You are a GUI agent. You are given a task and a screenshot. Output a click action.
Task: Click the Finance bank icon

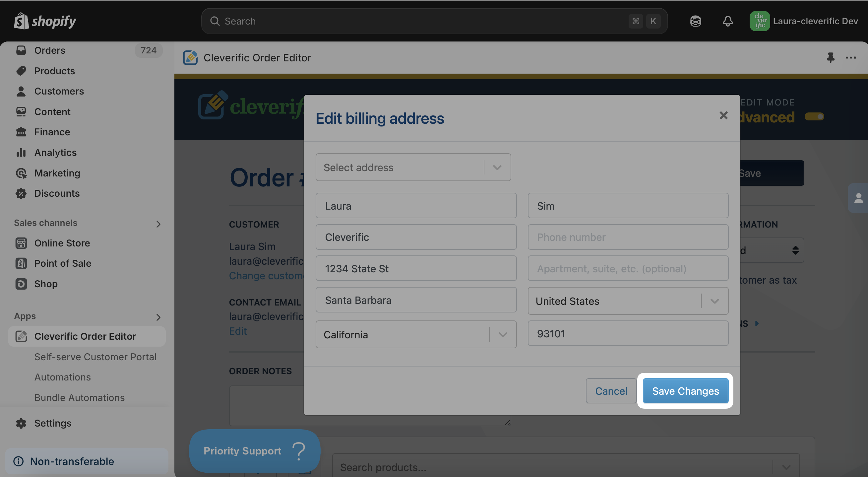pyautogui.click(x=21, y=132)
